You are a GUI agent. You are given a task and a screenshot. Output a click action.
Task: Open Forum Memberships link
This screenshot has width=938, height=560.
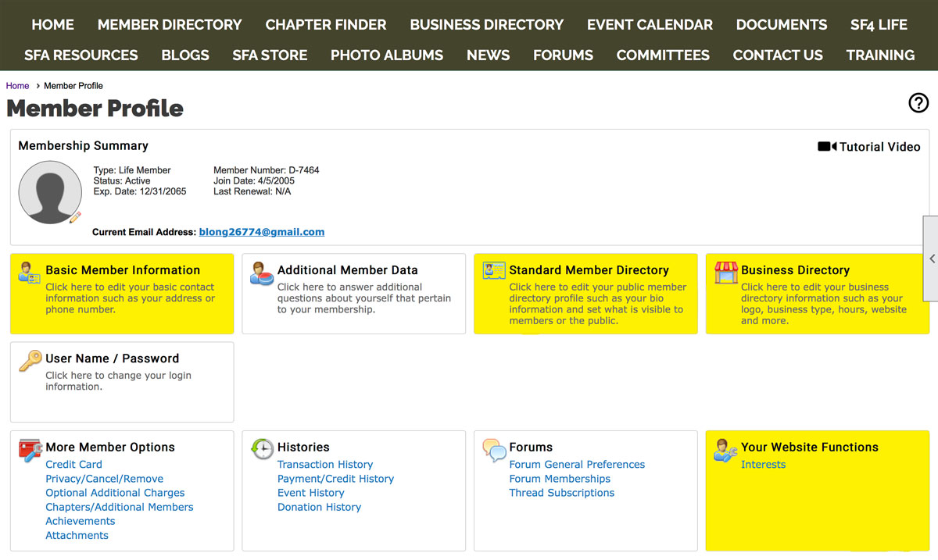pos(560,479)
